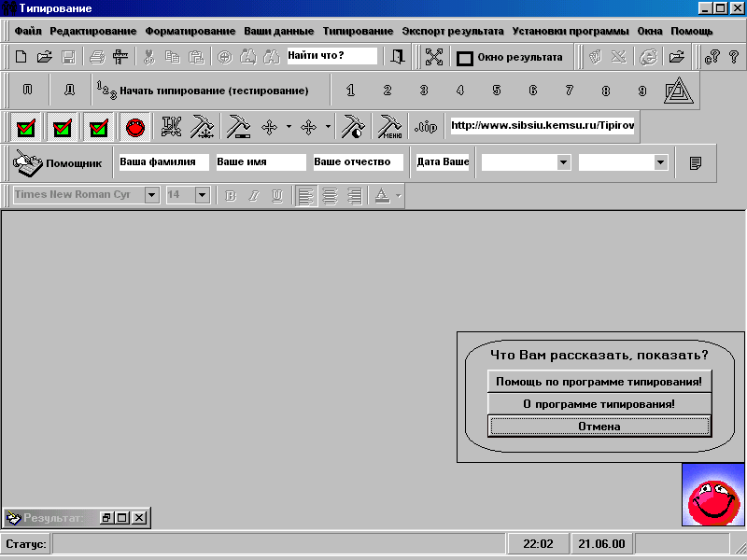
Task: Click the Copy icon
Action: click(x=172, y=57)
